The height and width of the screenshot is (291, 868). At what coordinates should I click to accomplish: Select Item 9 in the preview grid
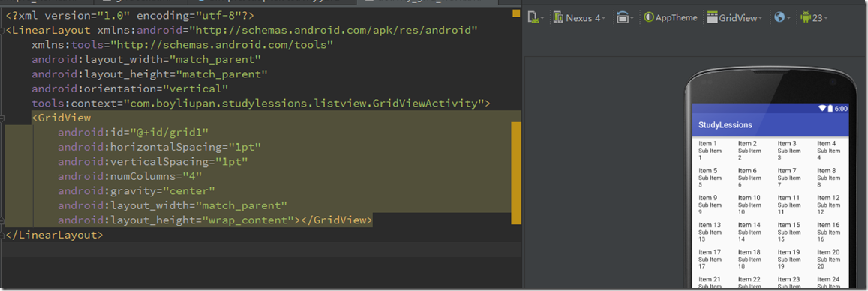coord(710,204)
